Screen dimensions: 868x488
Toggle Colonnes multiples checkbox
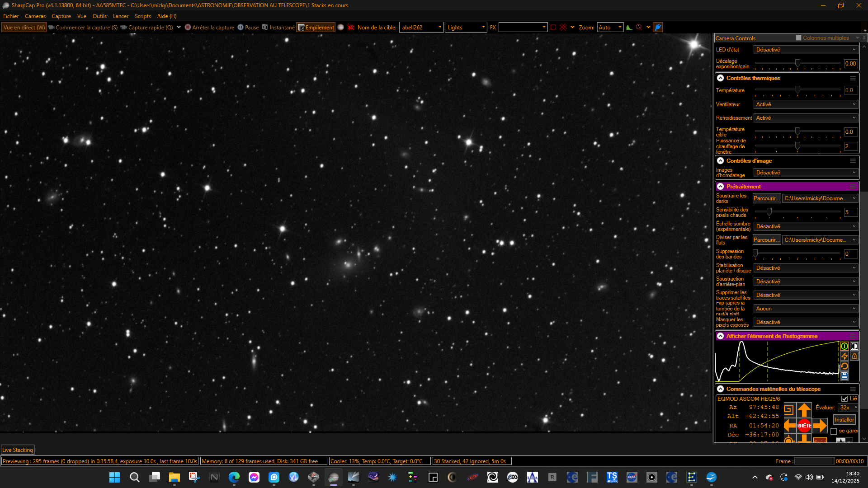(798, 38)
